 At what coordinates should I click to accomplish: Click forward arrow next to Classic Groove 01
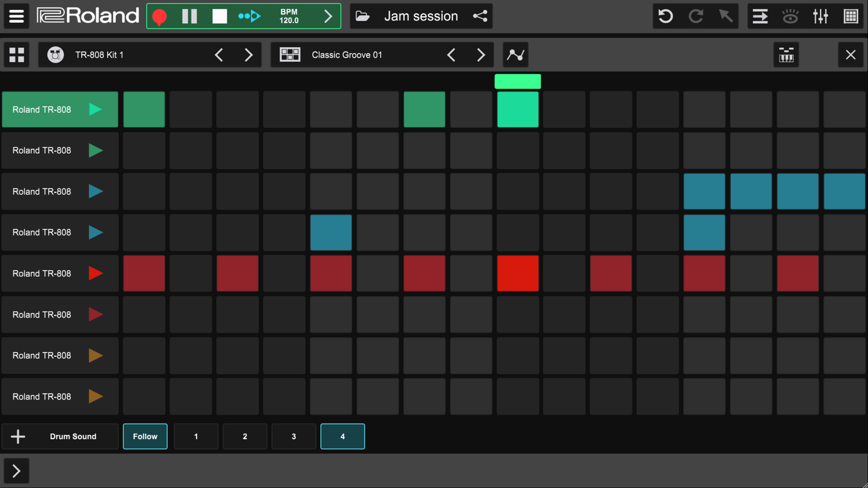coord(481,55)
